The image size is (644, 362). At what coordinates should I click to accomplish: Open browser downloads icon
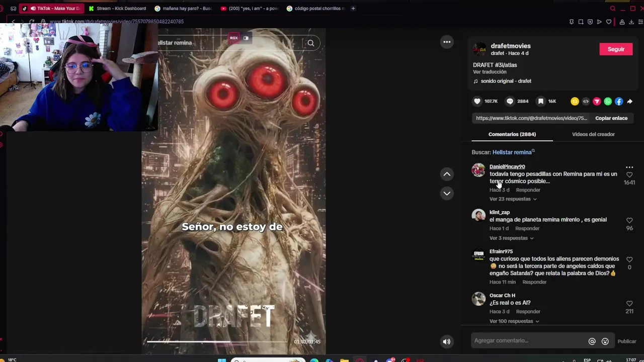click(631, 22)
